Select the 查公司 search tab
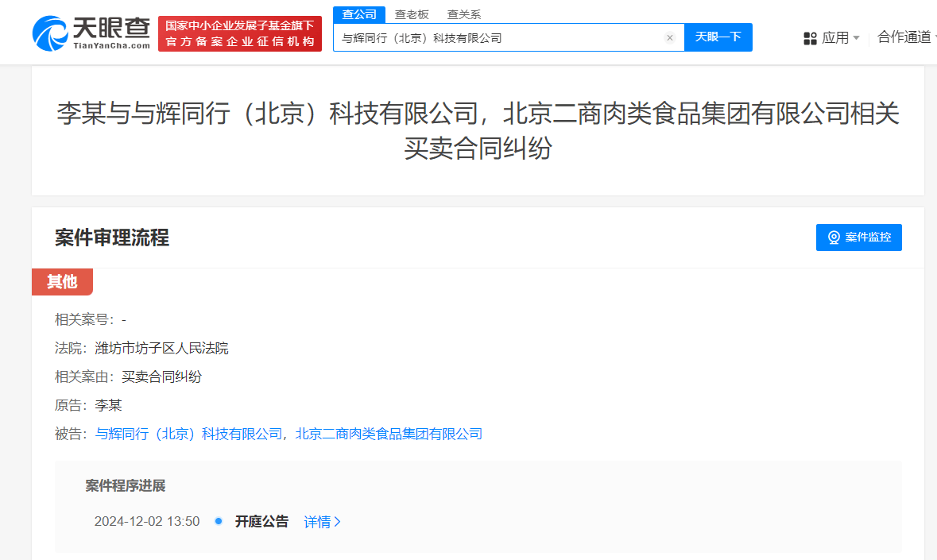This screenshot has width=937, height=560. tap(359, 14)
